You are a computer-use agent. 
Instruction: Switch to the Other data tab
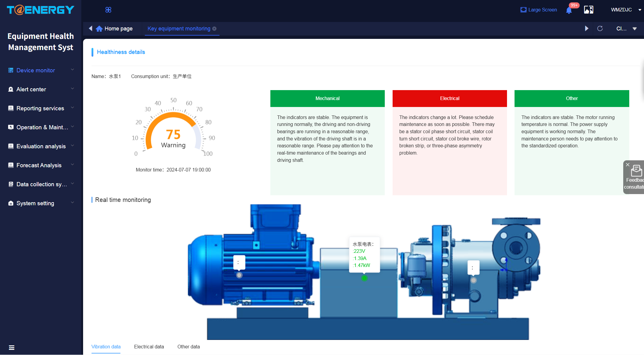coord(188,347)
